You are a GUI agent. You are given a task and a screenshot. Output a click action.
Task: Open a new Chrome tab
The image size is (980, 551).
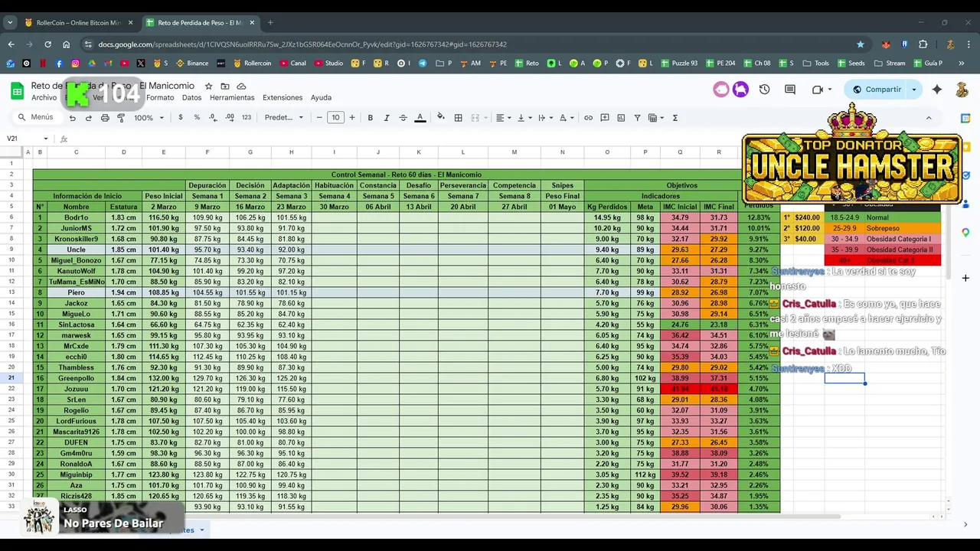tap(270, 22)
